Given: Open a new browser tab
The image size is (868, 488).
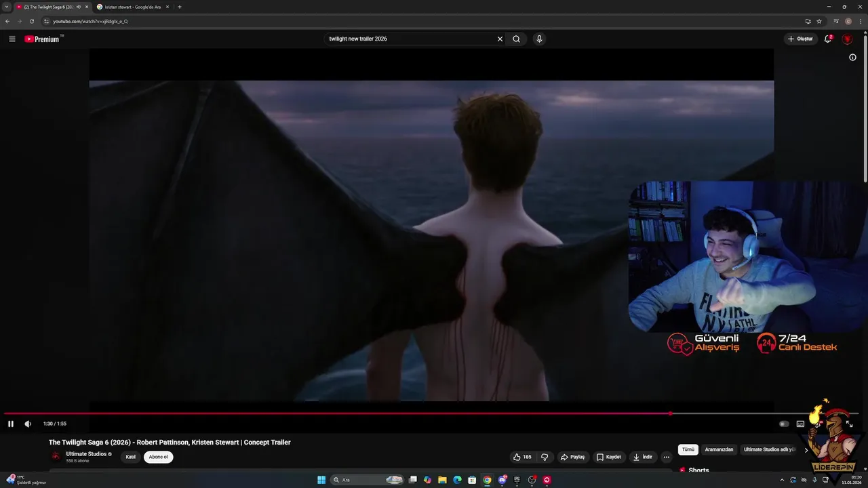Looking at the screenshot, I should coord(180,7).
